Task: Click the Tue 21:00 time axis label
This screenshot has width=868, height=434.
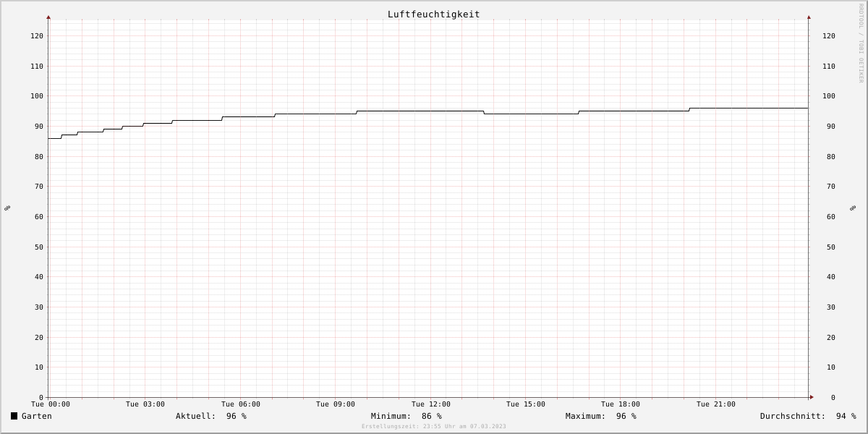Action: (x=716, y=404)
